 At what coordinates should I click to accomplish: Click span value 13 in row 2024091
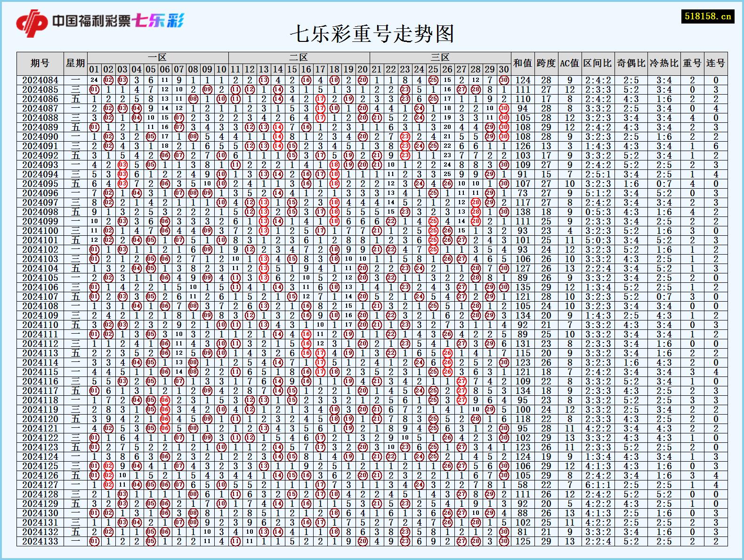click(x=546, y=146)
